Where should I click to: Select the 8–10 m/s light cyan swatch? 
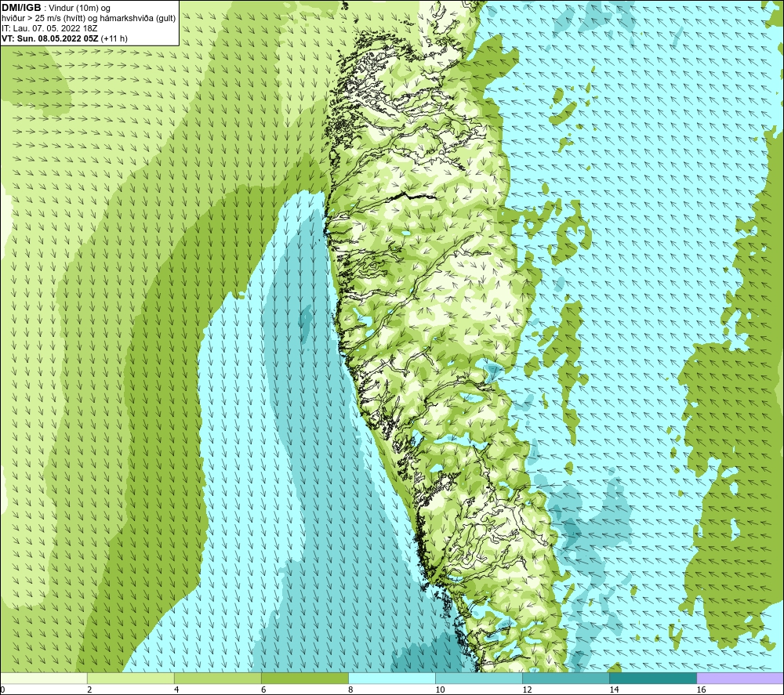392,678
